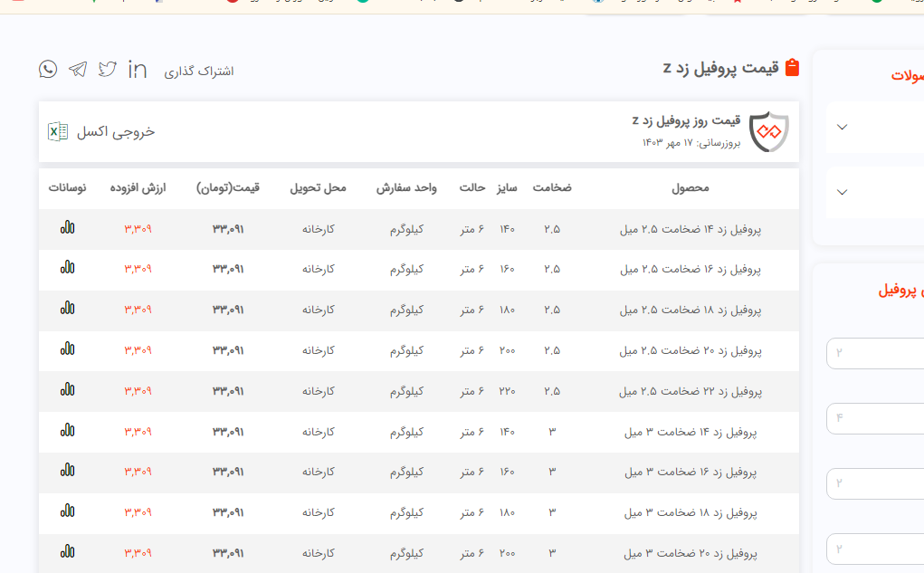
Task: Click the ضخامت column header
Action: click(551, 188)
